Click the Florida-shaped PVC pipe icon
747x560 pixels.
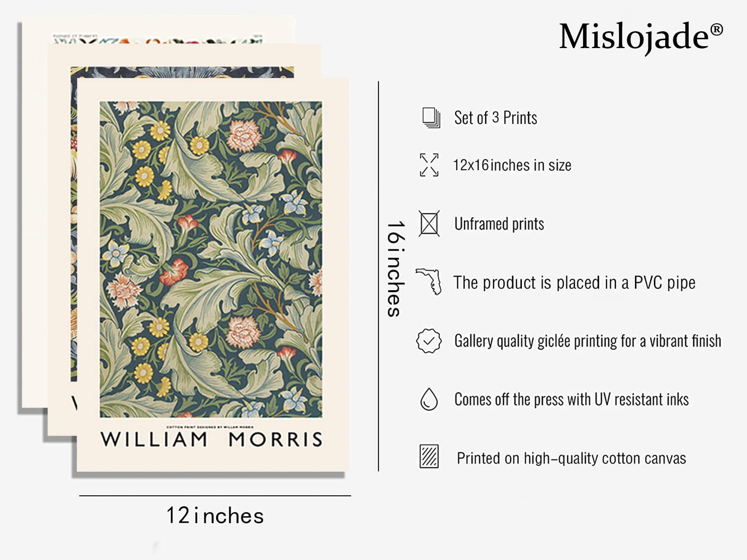[x=429, y=281]
